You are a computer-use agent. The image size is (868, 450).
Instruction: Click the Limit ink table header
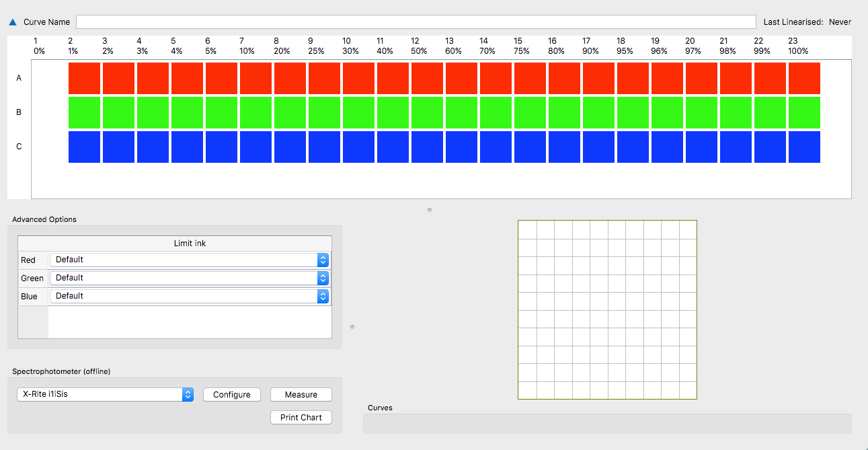coord(190,243)
